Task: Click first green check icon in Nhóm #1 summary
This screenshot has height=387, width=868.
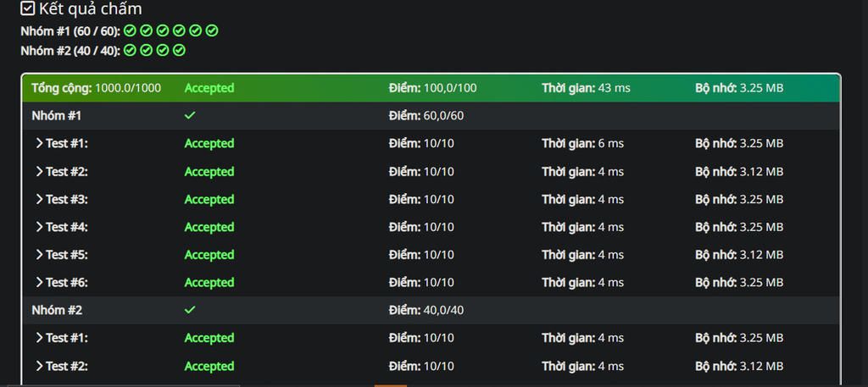Action: point(130,30)
